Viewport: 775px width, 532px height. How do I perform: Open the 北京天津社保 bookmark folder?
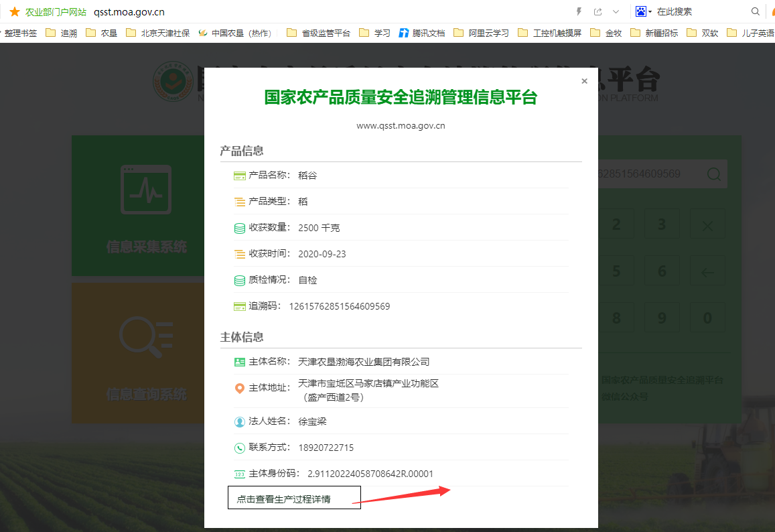pos(157,33)
